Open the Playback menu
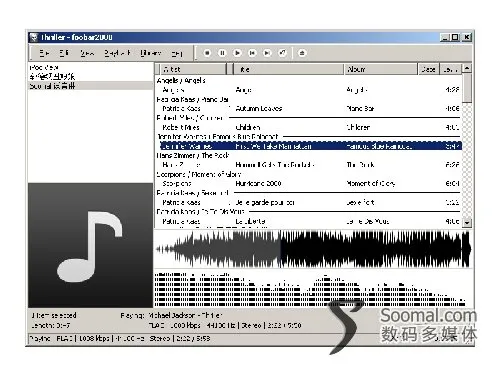The width and height of the screenshot is (500, 375). click(x=117, y=53)
